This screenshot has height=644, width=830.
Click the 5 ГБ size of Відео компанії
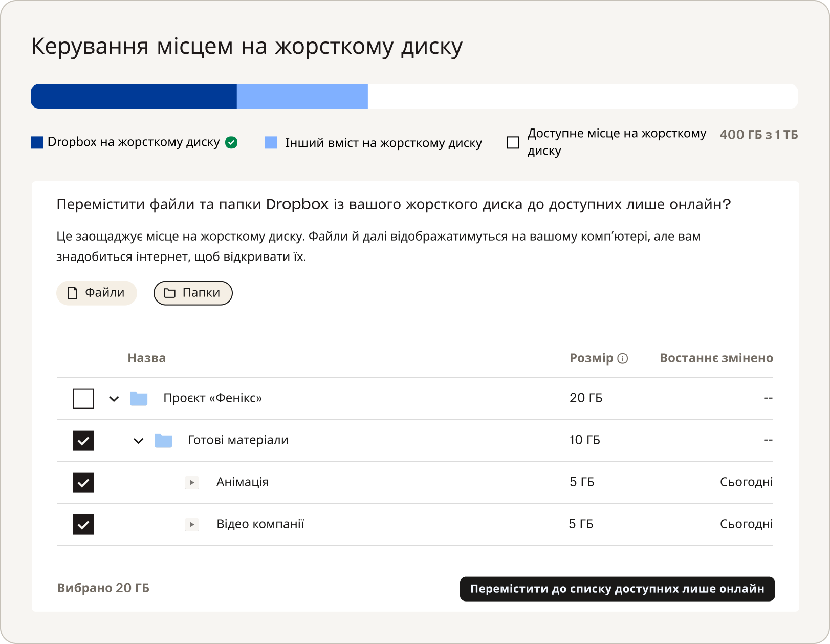tap(581, 524)
